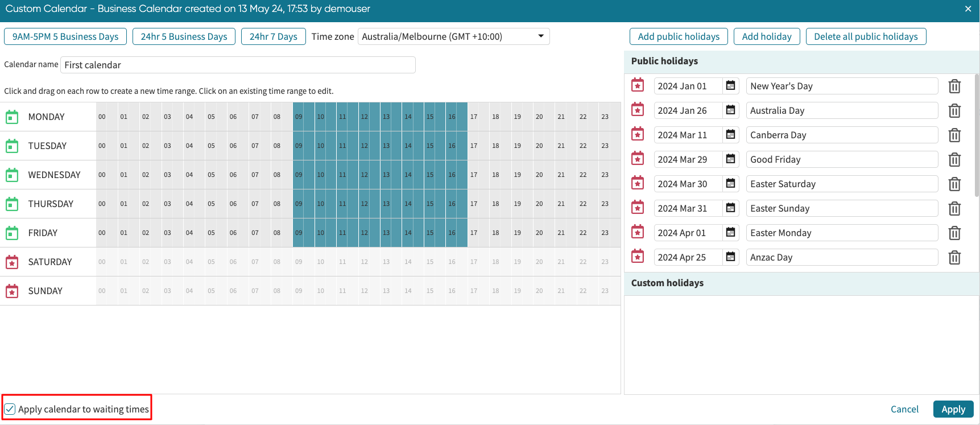Delete the Easter Saturday holiday
Screen dimensions: 980x425
954,184
